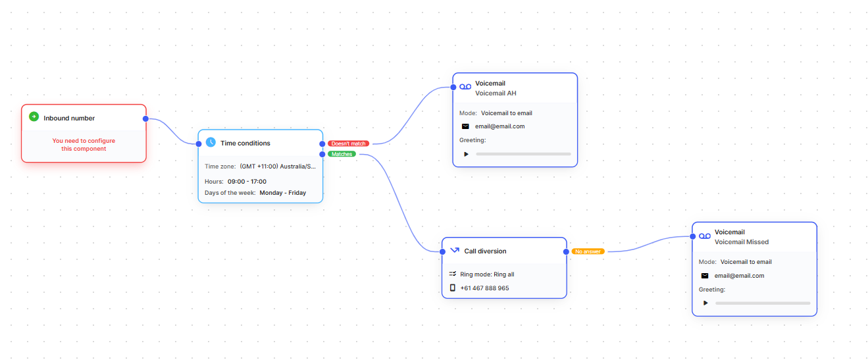The image size is (868, 362).
Task: Click the Voicemail AH greeting progress bar
Action: (523, 154)
